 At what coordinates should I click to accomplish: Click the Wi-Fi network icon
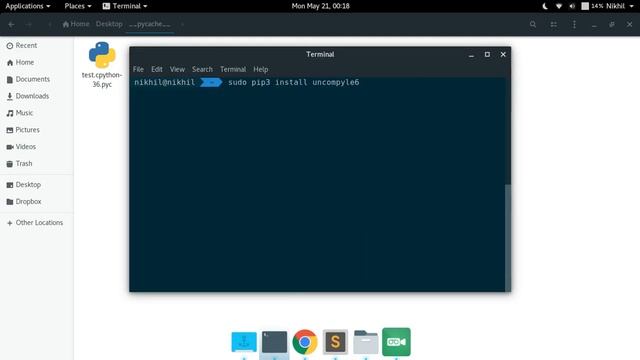(x=559, y=6)
